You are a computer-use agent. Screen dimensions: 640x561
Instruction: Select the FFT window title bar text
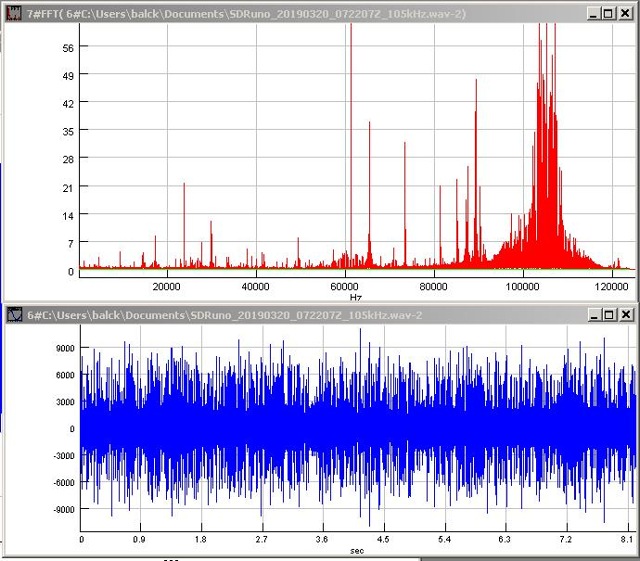246,14
